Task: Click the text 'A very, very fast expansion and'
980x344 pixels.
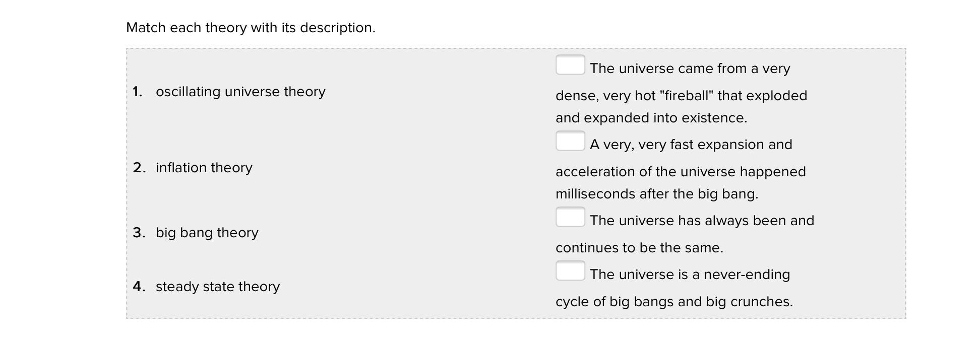Action: coord(691,145)
